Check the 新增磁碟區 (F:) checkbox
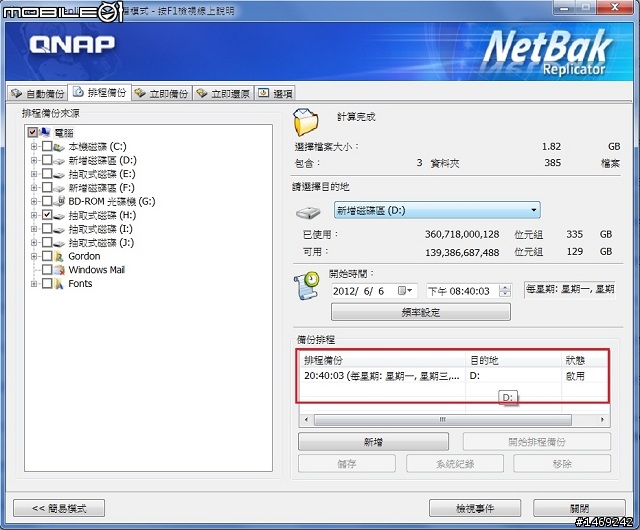This screenshot has width=640, height=530. (47, 187)
